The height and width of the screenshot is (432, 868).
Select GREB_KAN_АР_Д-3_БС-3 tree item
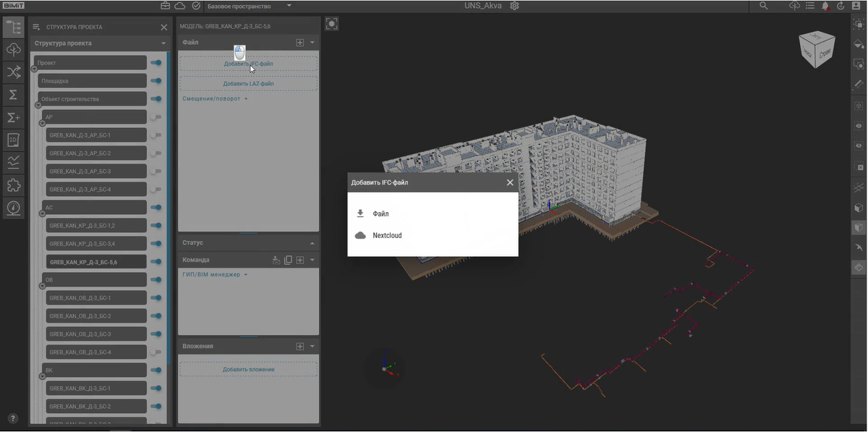click(x=97, y=171)
